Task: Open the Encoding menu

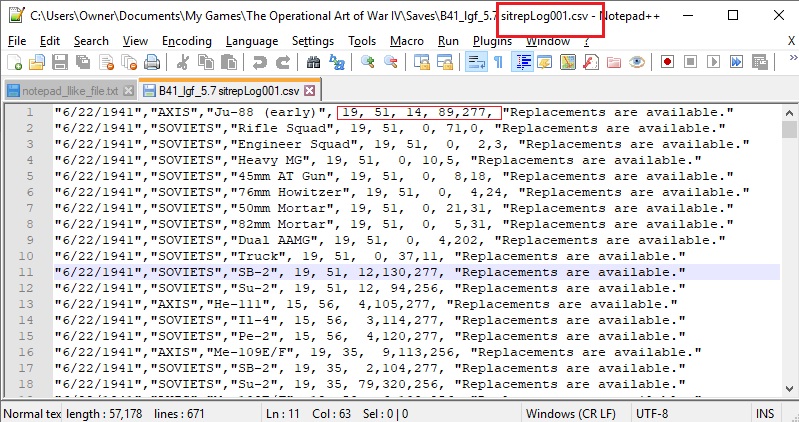Action: [187, 41]
